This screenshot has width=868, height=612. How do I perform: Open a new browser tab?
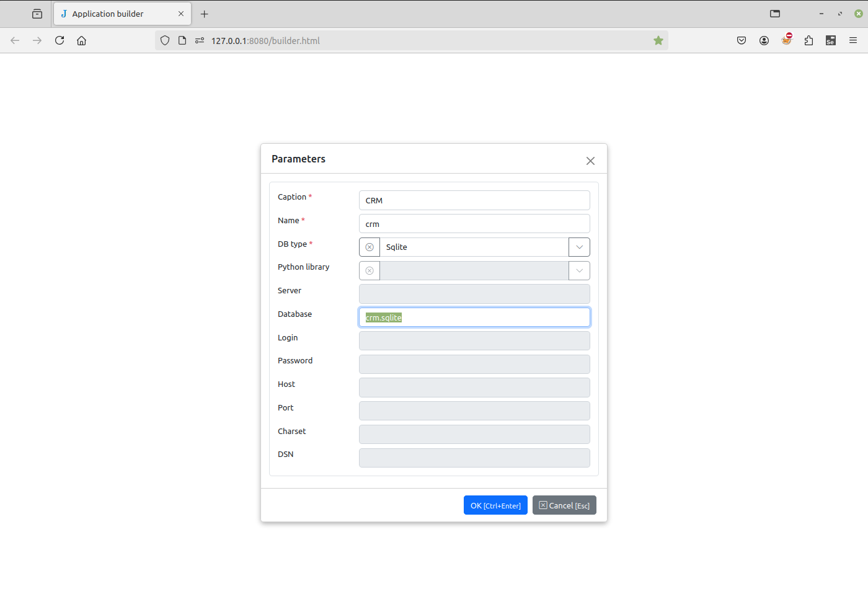click(205, 14)
